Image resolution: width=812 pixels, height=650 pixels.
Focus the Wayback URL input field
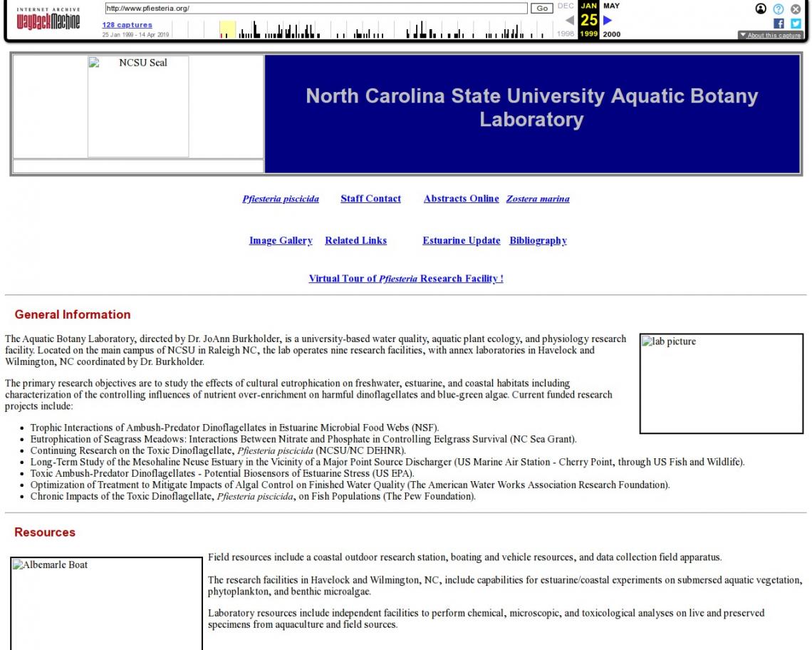click(x=316, y=9)
